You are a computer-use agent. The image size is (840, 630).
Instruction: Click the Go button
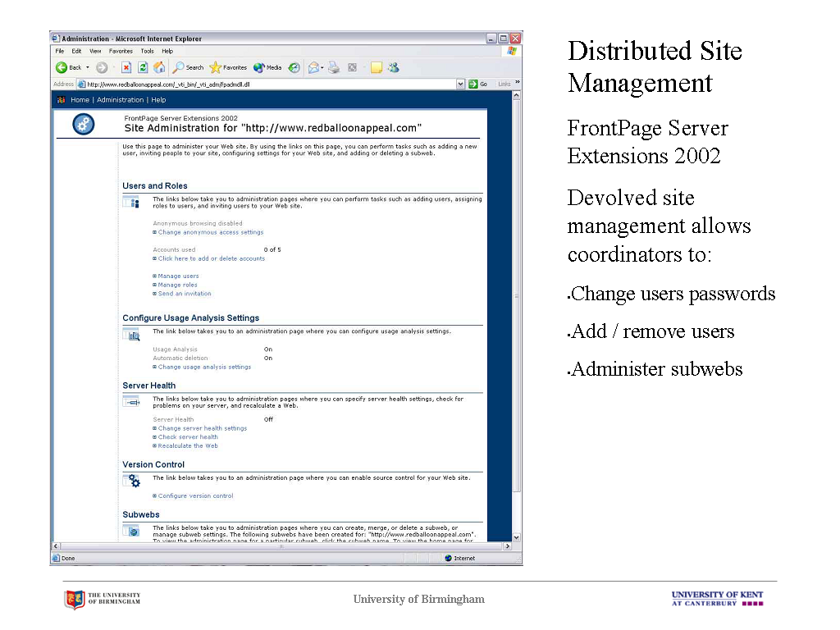pyautogui.click(x=478, y=84)
